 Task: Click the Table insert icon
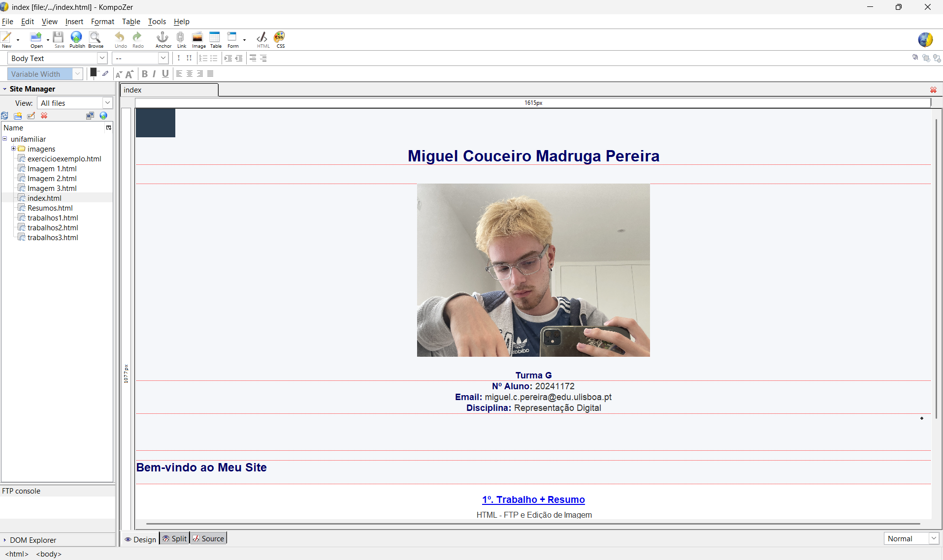tap(215, 38)
